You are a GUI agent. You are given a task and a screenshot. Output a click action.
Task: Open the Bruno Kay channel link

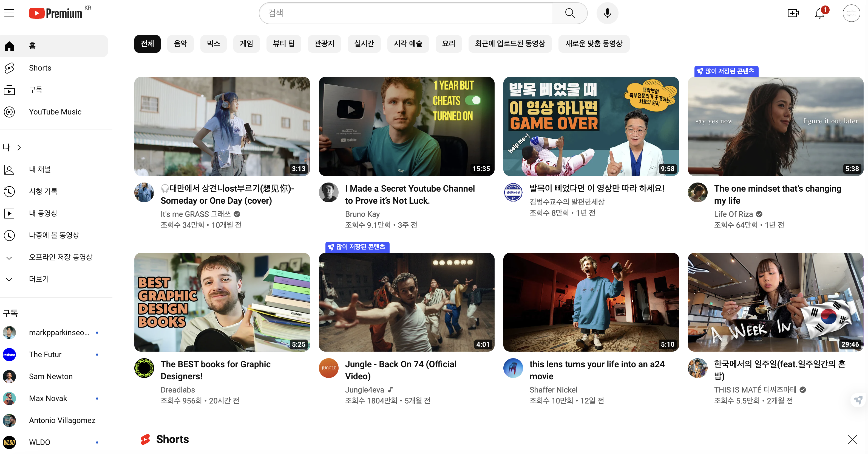click(362, 214)
